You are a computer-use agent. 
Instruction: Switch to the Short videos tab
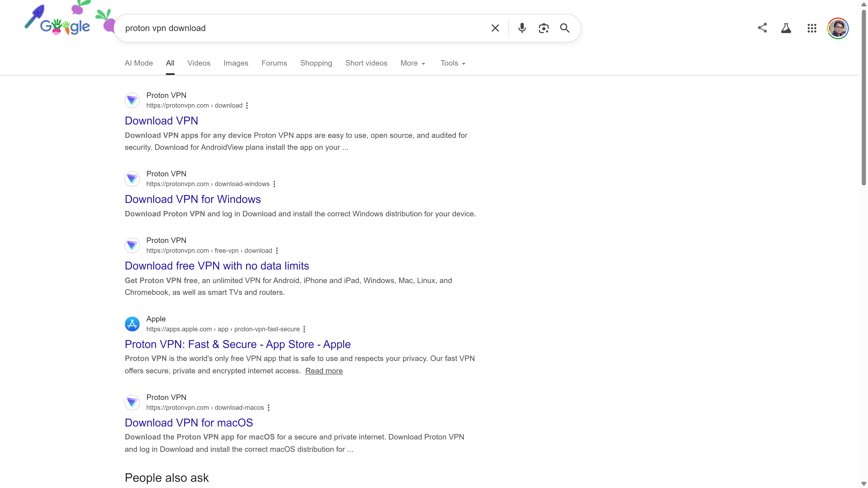[366, 63]
